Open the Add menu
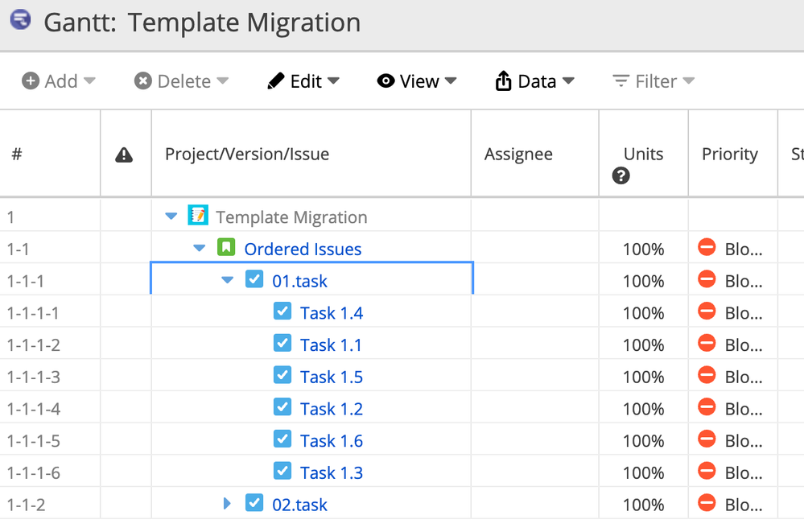This screenshot has width=804, height=532. tap(59, 81)
